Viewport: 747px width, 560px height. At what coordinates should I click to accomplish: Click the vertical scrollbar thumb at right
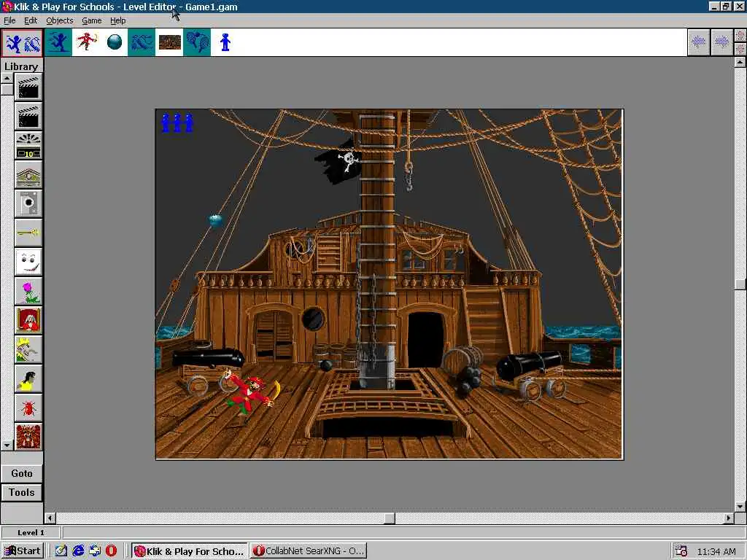coord(740,284)
